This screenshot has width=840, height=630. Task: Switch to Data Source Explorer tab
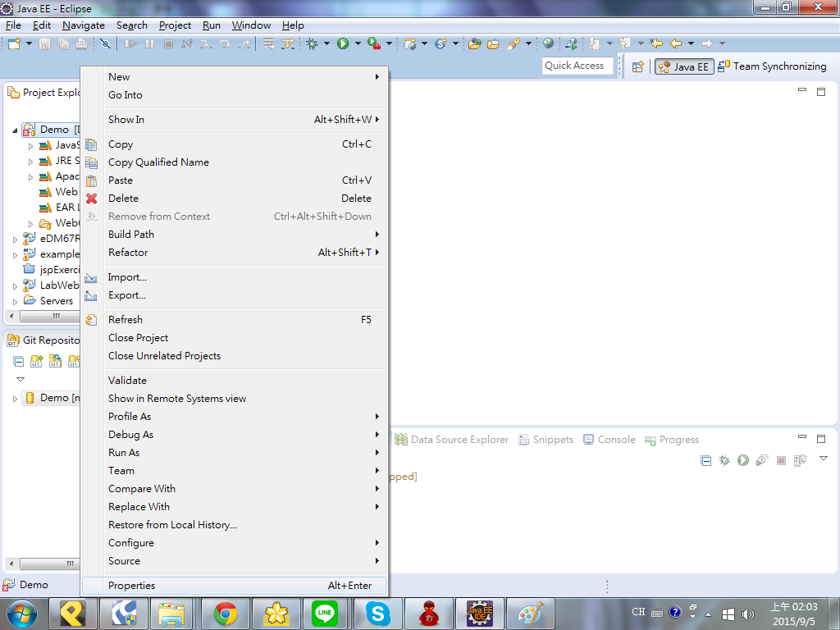(452, 440)
